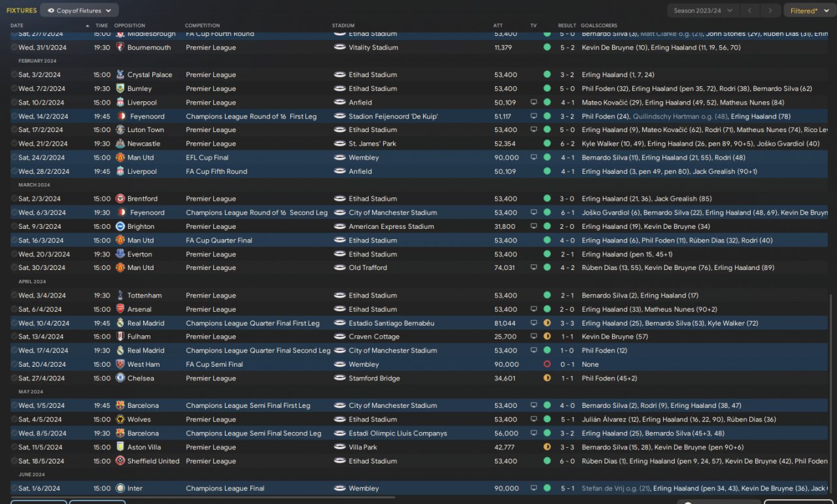Sort by the Result column header
The image size is (837, 504).
tap(567, 25)
